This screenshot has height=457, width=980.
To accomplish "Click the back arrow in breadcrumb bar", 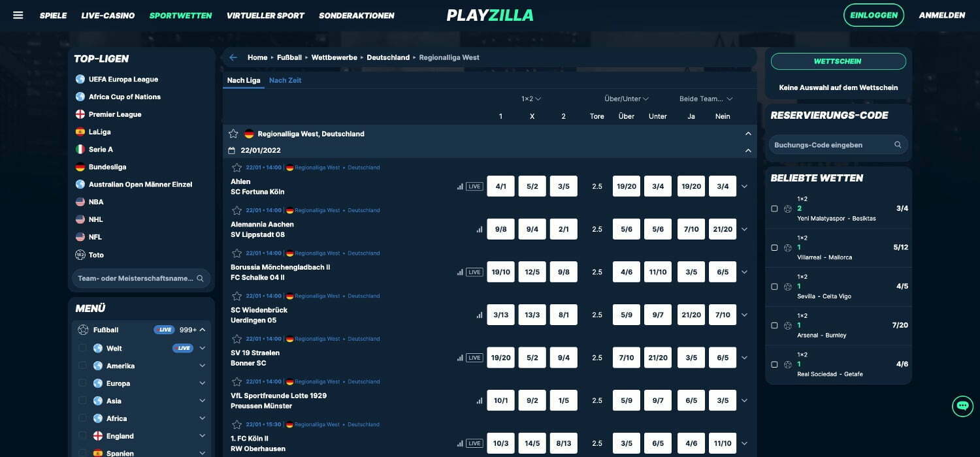I will (x=233, y=57).
